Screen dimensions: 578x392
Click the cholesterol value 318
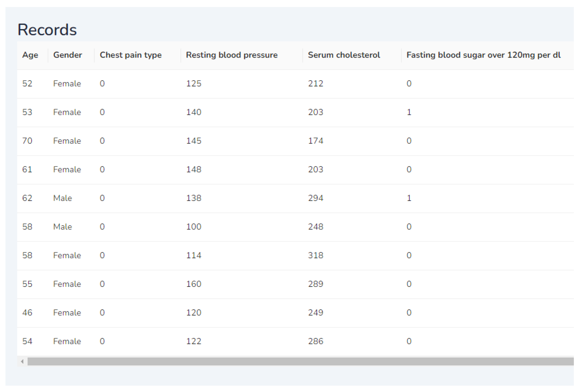315,255
